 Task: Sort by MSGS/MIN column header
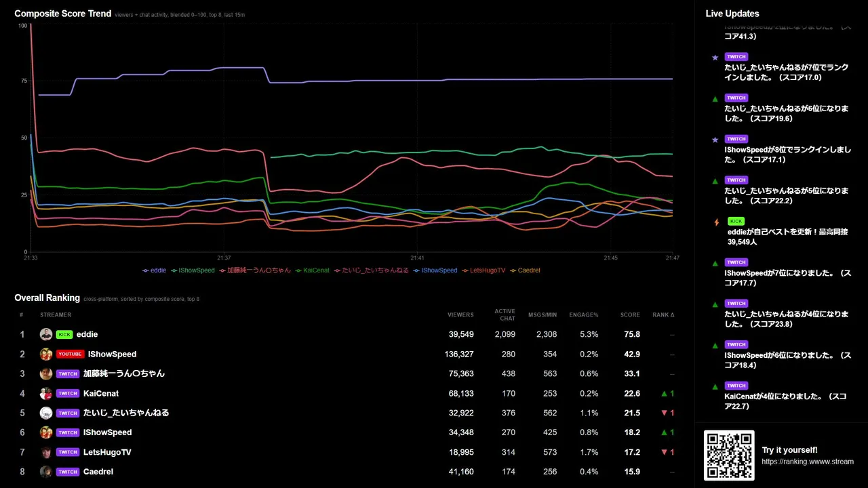tap(542, 315)
